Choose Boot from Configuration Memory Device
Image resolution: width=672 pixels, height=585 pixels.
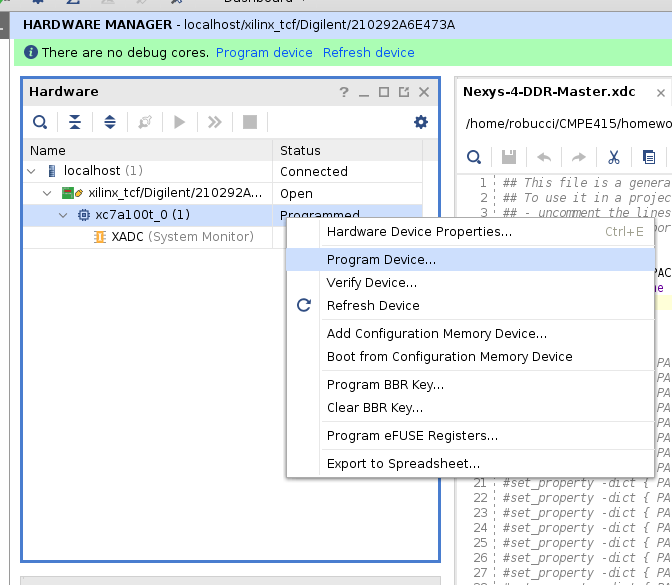coord(470,357)
